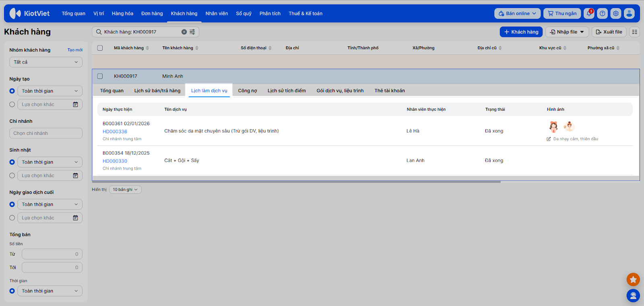Open the user account avatar menu
The image size is (644, 306).
click(629, 13)
